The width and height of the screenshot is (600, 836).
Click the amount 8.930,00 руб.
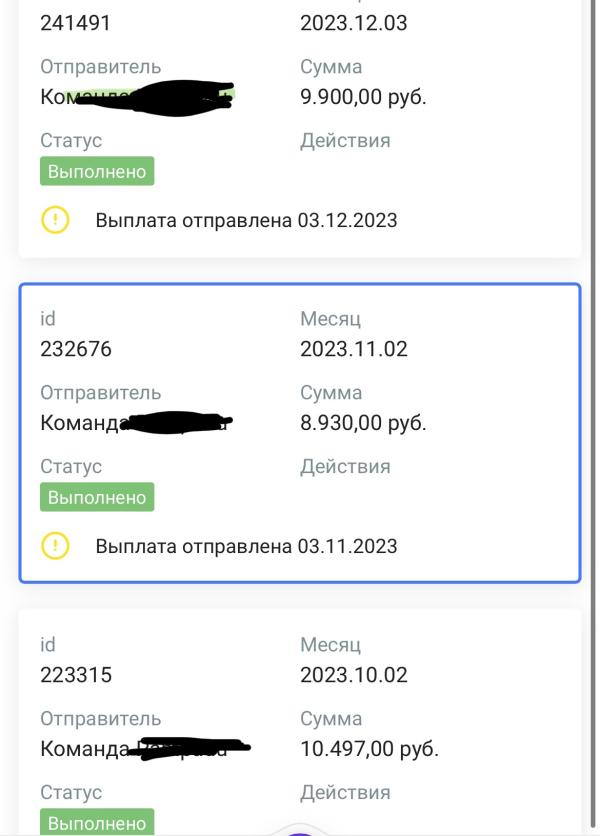(363, 423)
